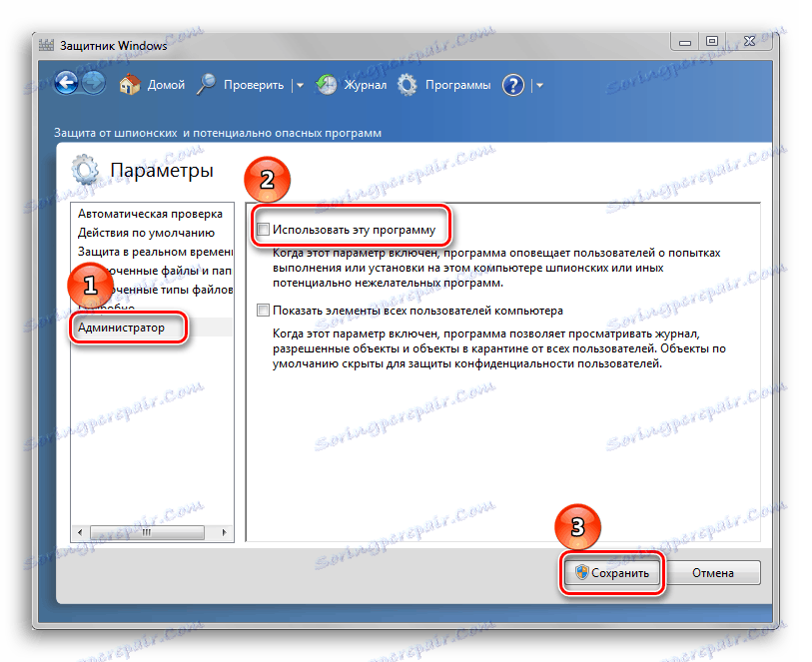Click the Защитник Windows title bar icon

(x=47, y=45)
